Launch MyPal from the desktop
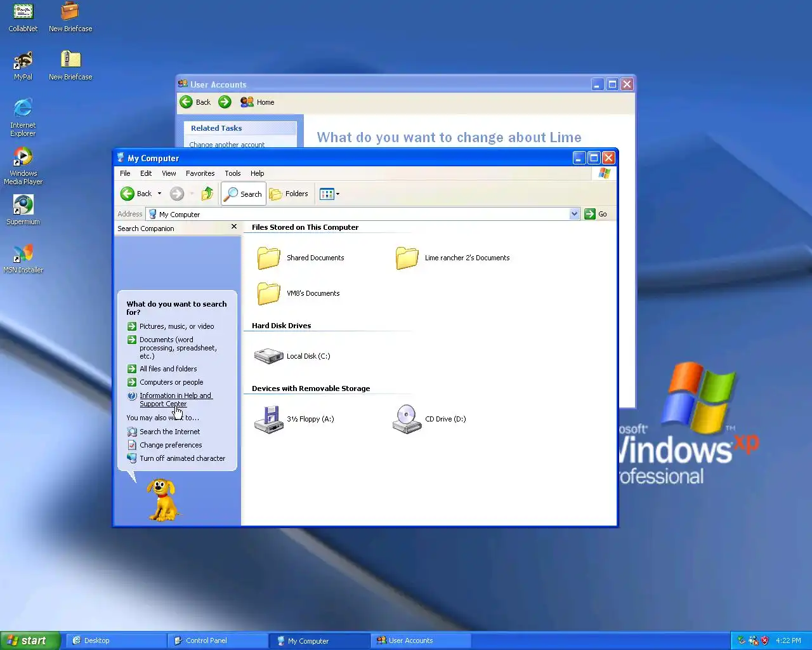 tap(23, 66)
